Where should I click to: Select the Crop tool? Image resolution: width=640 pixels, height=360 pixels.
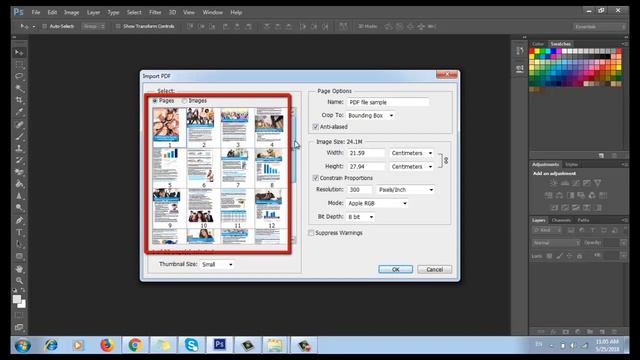point(19,100)
